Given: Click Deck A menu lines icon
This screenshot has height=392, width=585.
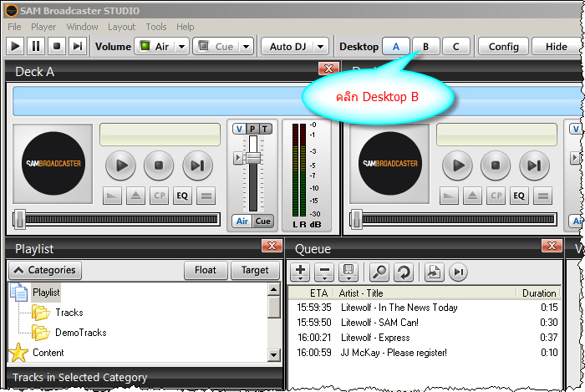Looking at the screenshot, I should [206, 196].
